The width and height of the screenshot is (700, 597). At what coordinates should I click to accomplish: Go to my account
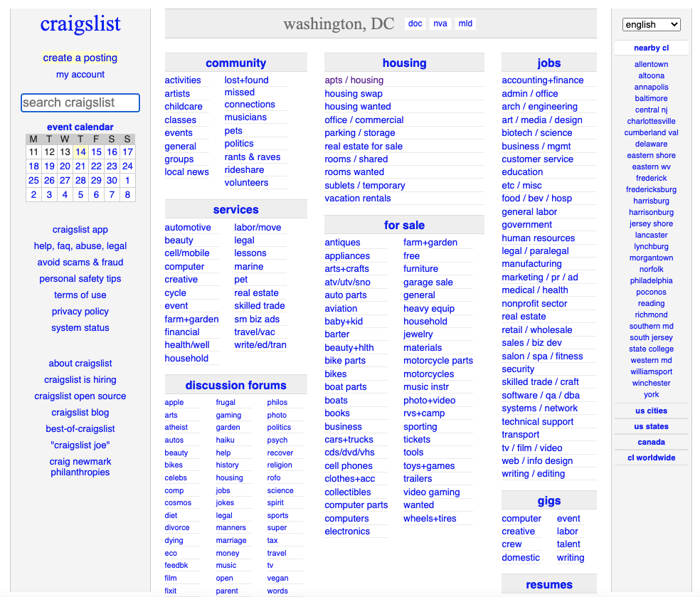(x=80, y=75)
